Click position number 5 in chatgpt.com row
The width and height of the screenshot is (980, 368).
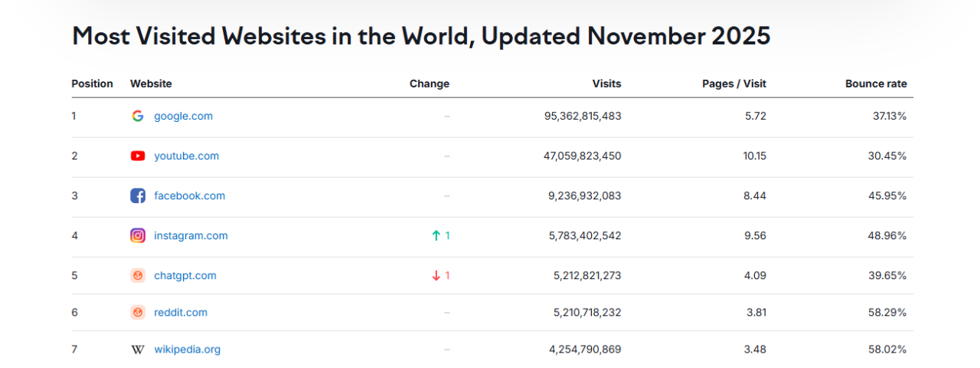[x=74, y=275]
